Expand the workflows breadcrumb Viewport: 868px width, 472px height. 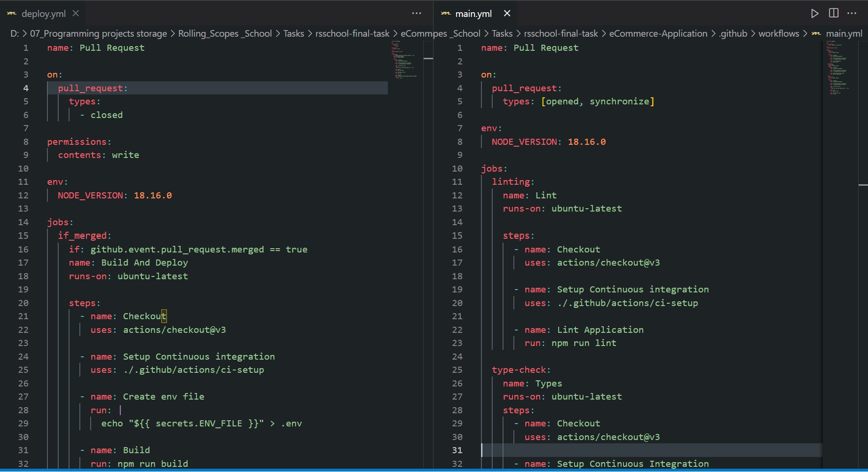coord(779,33)
